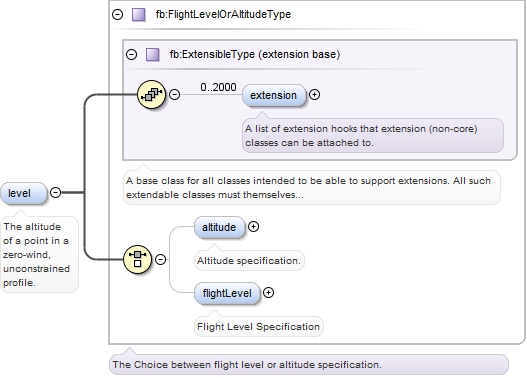Collapse the level element node
This screenshot has width=527, height=378.
click(55, 193)
